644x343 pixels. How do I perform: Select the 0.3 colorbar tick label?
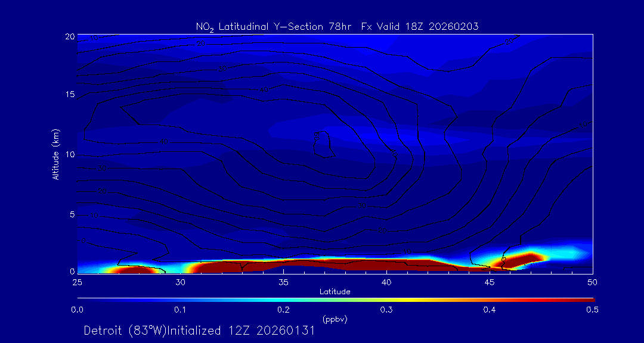point(386,310)
